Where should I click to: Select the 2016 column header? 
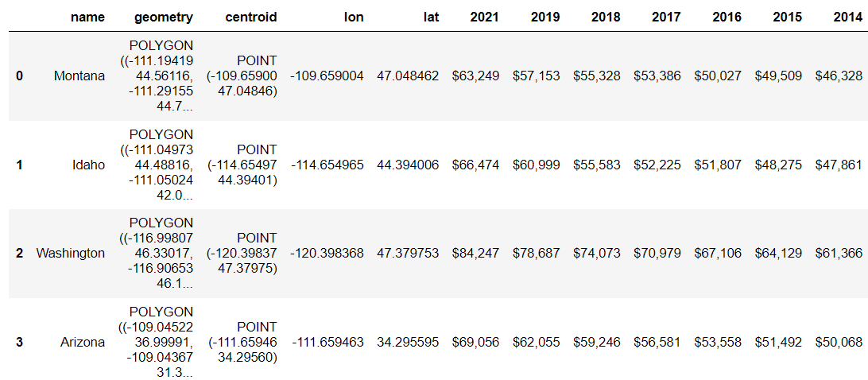coord(727,17)
